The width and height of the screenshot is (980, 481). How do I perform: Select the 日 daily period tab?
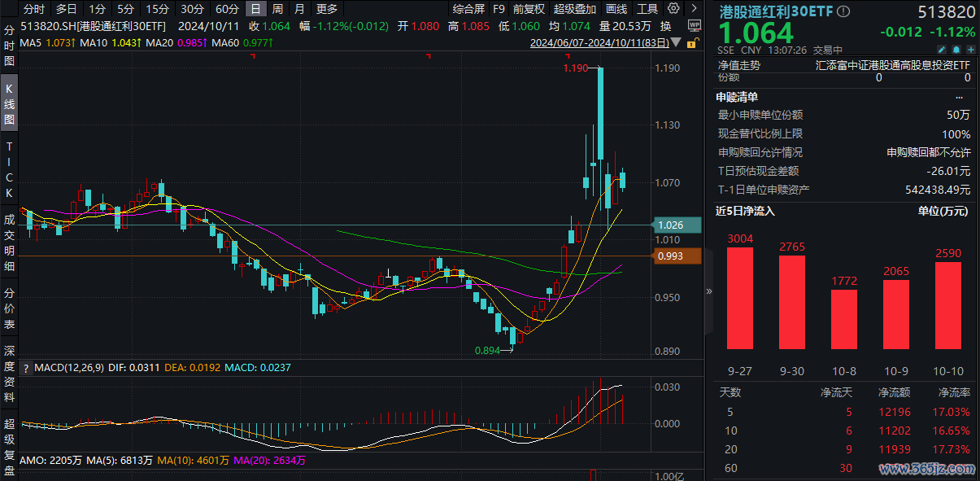(256, 9)
